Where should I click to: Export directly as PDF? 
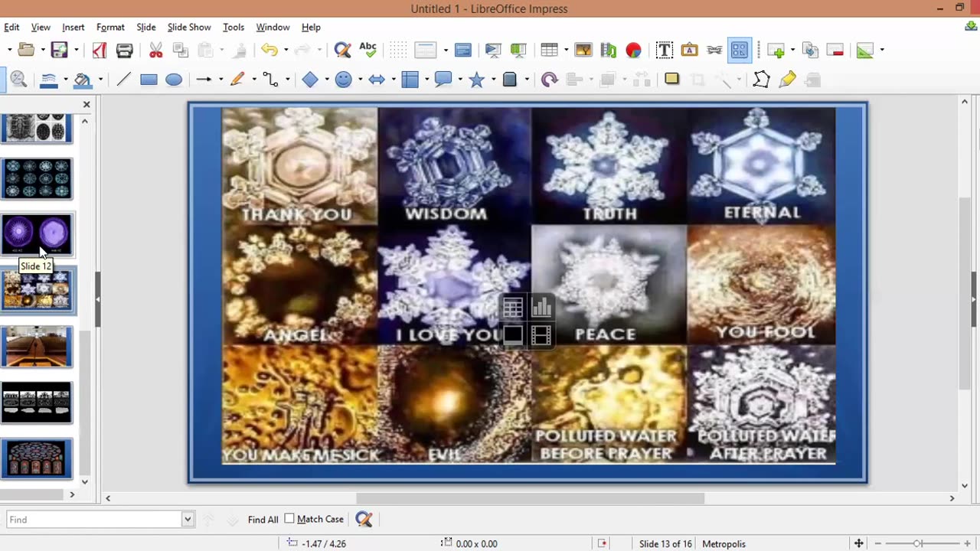(x=99, y=51)
